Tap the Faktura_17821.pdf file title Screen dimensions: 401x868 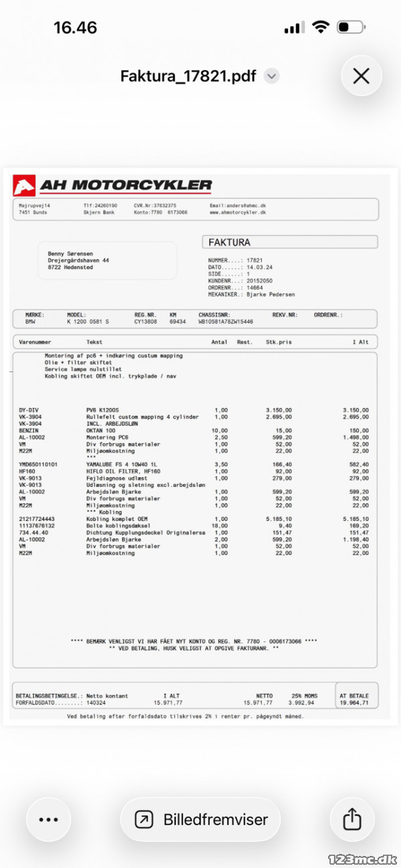(x=188, y=76)
